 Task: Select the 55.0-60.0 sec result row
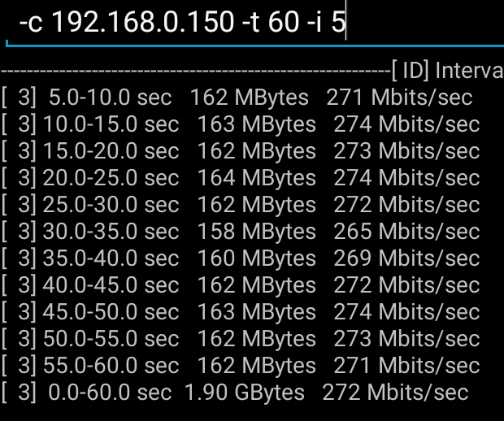241,366
